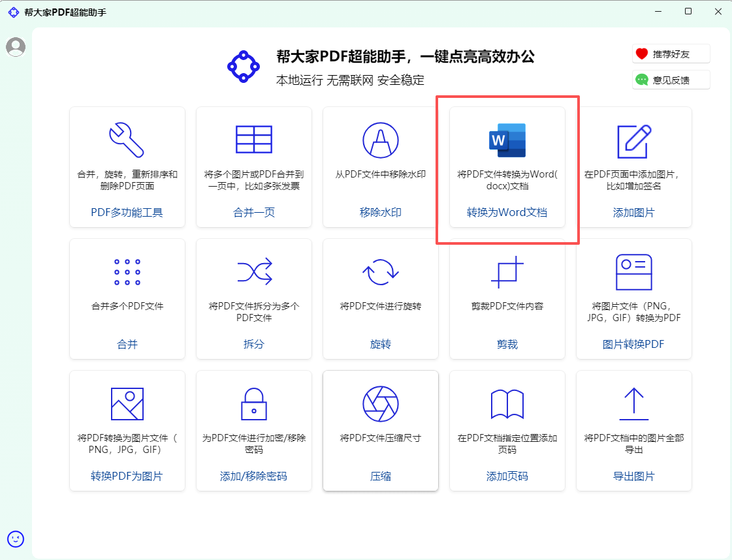The height and width of the screenshot is (560, 732).
Task: Click the app logo in title bar
Action: (x=13, y=12)
